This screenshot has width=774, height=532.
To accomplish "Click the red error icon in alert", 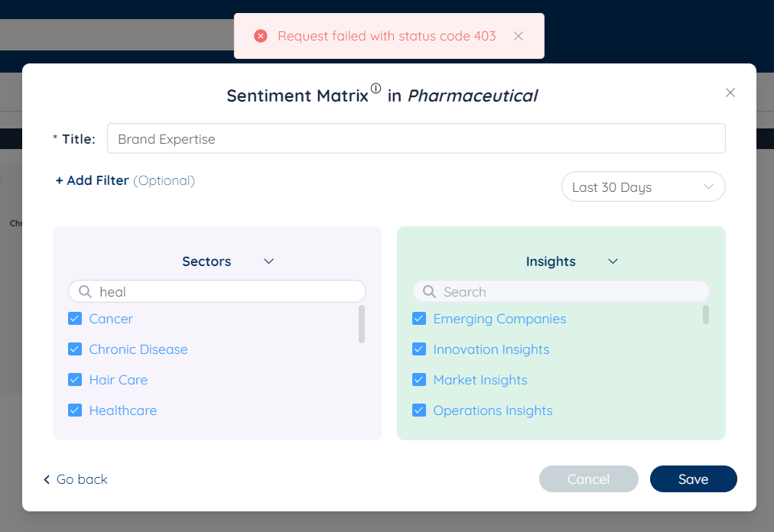I will click(x=261, y=36).
